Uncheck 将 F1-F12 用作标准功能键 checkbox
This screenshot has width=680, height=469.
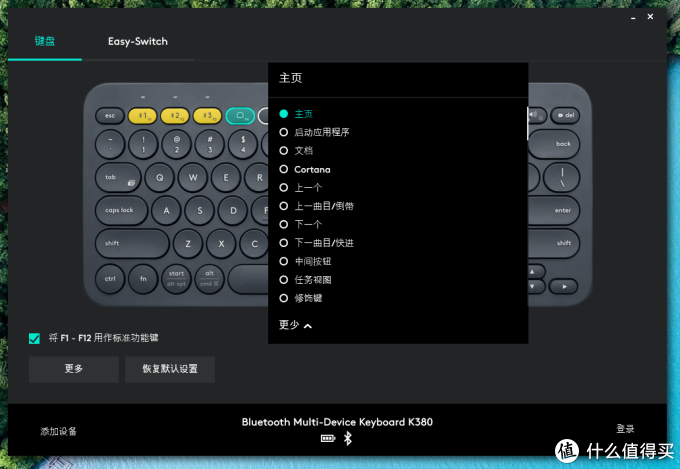click(34, 338)
